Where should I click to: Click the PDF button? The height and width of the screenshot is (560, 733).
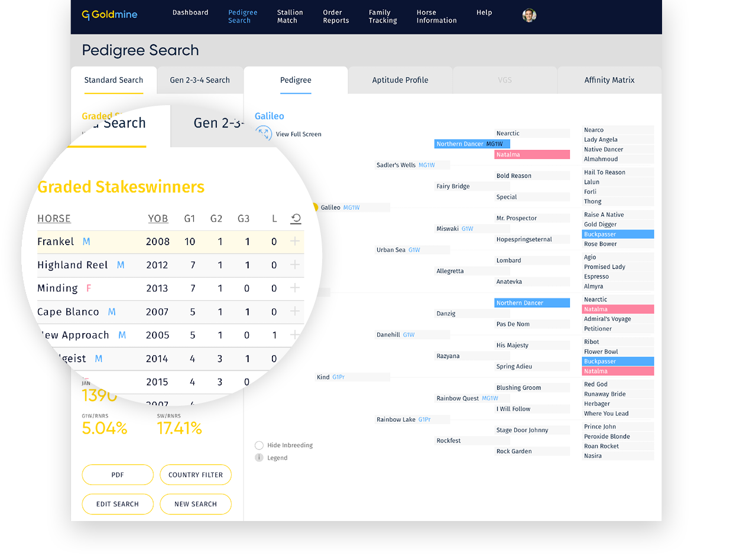[x=118, y=475]
